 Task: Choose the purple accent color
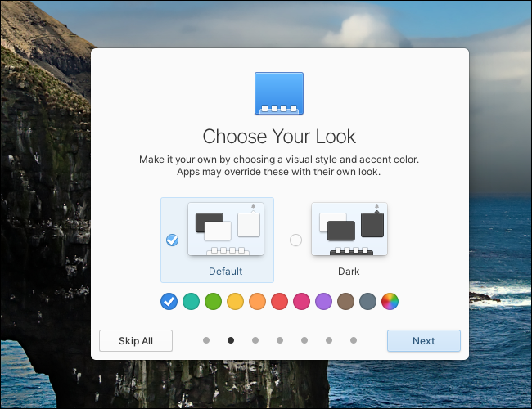(323, 301)
